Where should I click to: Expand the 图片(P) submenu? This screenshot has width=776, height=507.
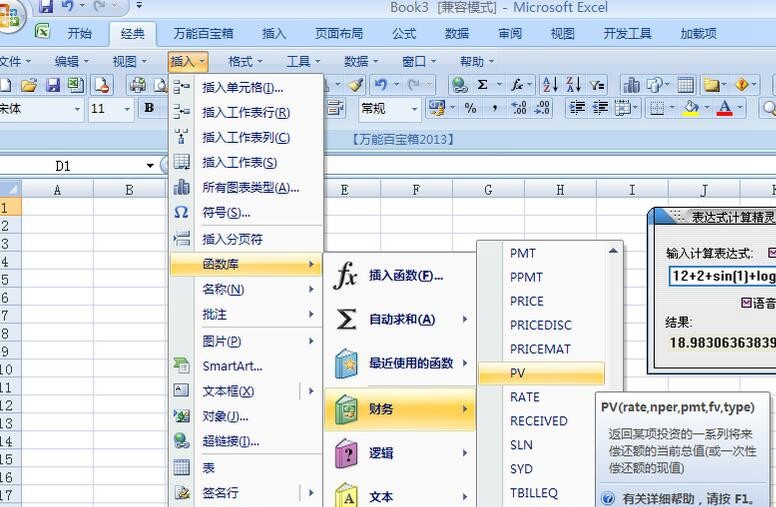click(x=246, y=341)
